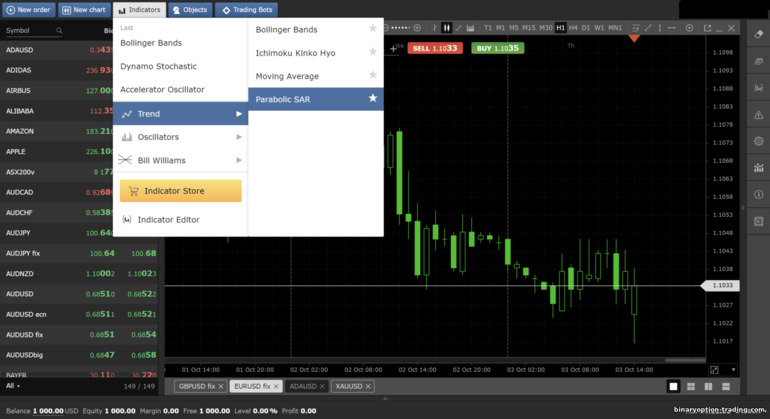Select M15 timeframe
Image resolution: width=770 pixels, height=419 pixels.
[x=529, y=28]
